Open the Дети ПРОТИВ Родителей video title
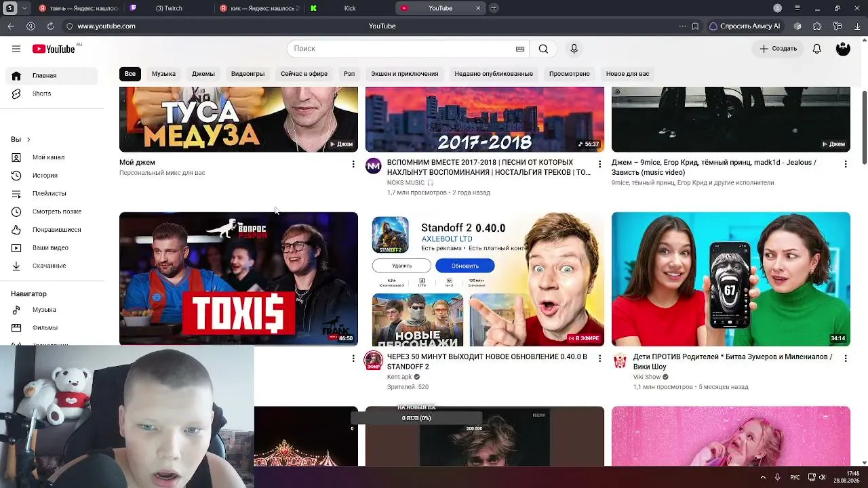Screen dimensions: 868x488 tap(732, 362)
